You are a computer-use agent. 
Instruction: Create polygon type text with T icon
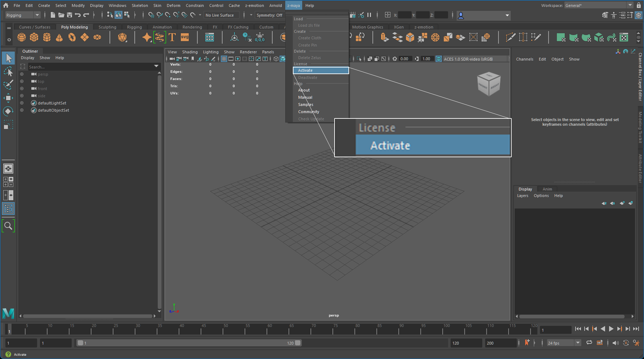coord(172,37)
